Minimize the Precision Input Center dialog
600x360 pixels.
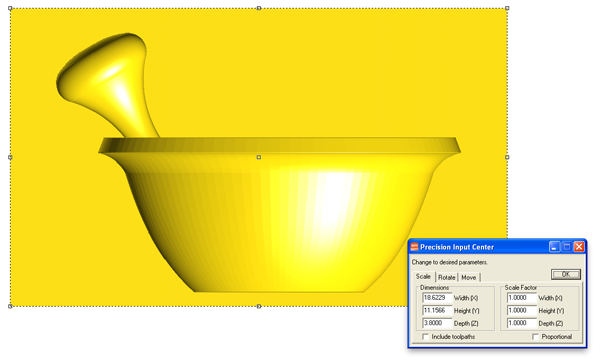point(554,247)
